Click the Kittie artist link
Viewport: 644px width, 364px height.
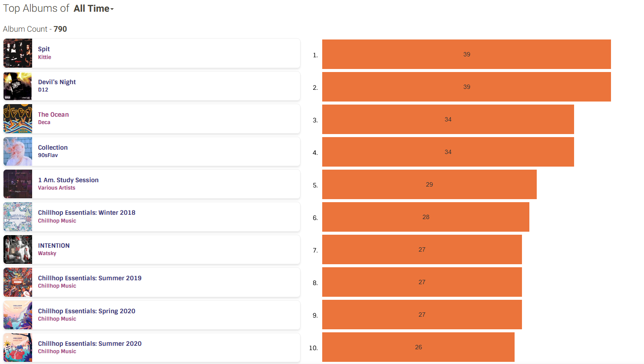tap(45, 57)
